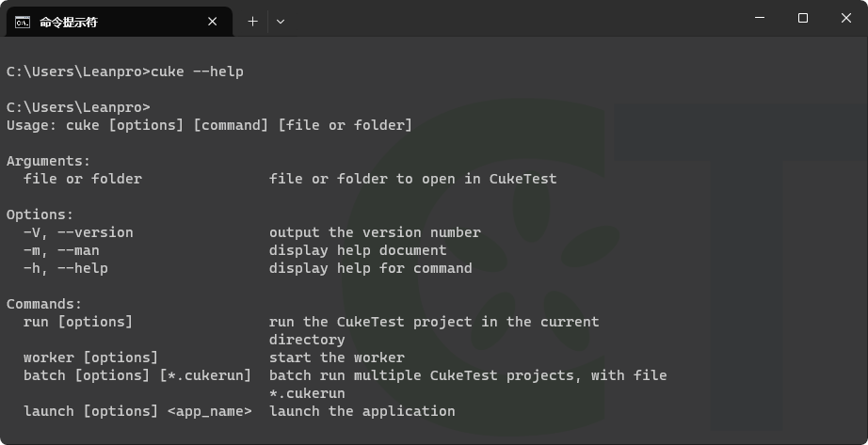Close the terminal window
Image resolution: width=868 pixels, height=445 pixels.
[845, 18]
